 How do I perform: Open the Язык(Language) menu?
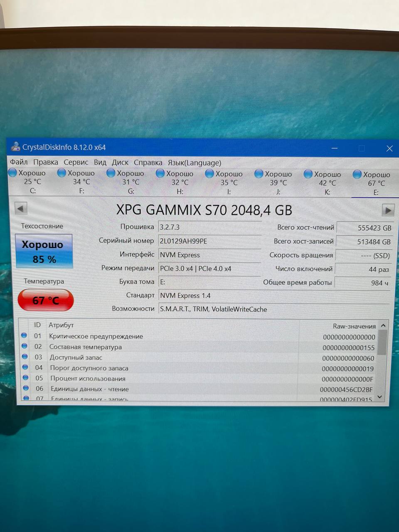click(195, 163)
